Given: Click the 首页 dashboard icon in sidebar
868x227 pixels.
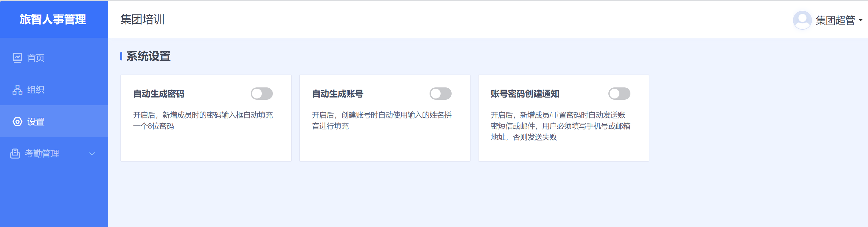Looking at the screenshot, I should pyautogui.click(x=17, y=58).
